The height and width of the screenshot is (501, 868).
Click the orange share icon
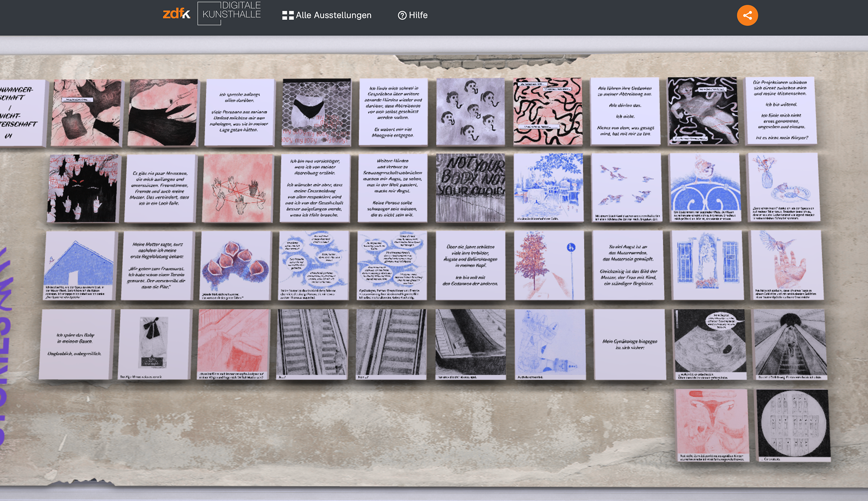pyautogui.click(x=747, y=15)
